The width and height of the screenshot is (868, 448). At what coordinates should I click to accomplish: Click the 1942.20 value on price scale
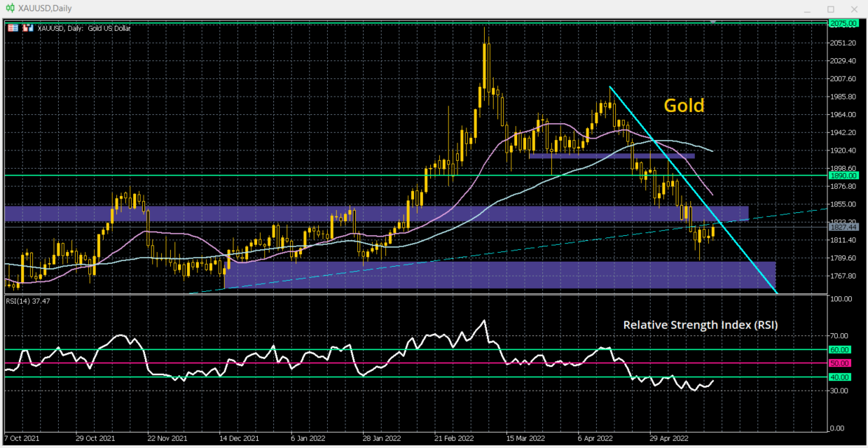click(x=843, y=133)
